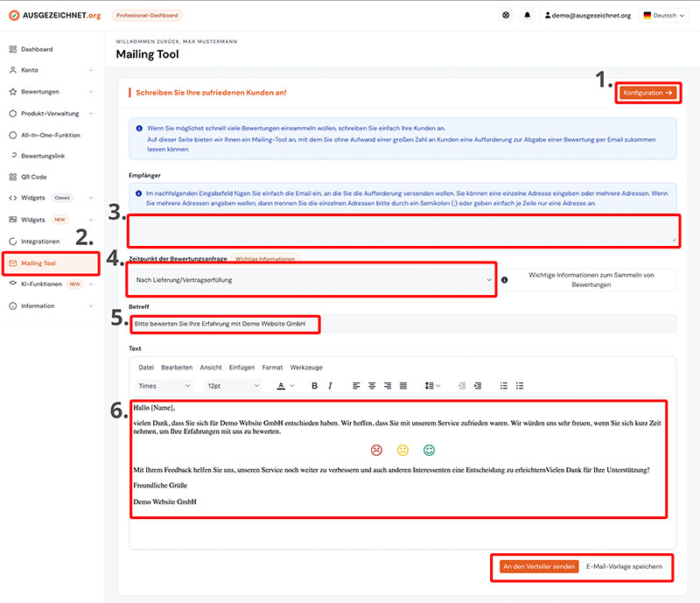Open the Nach Lieferung/Vertragserfüllung dropdown
Image resolution: width=700 pixels, height=603 pixels.
tap(311, 280)
